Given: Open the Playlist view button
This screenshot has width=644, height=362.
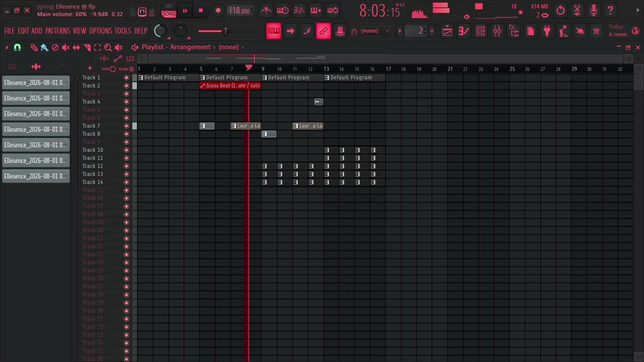Looking at the screenshot, I should [447, 31].
